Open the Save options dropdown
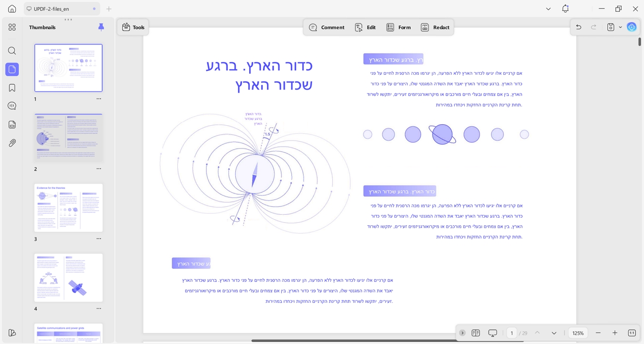 pyautogui.click(x=620, y=27)
